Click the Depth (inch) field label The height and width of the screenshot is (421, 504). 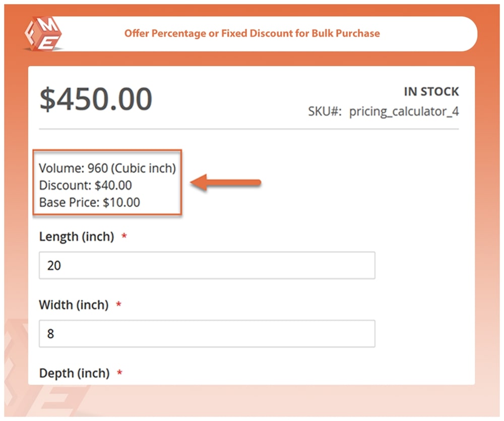pos(74,373)
